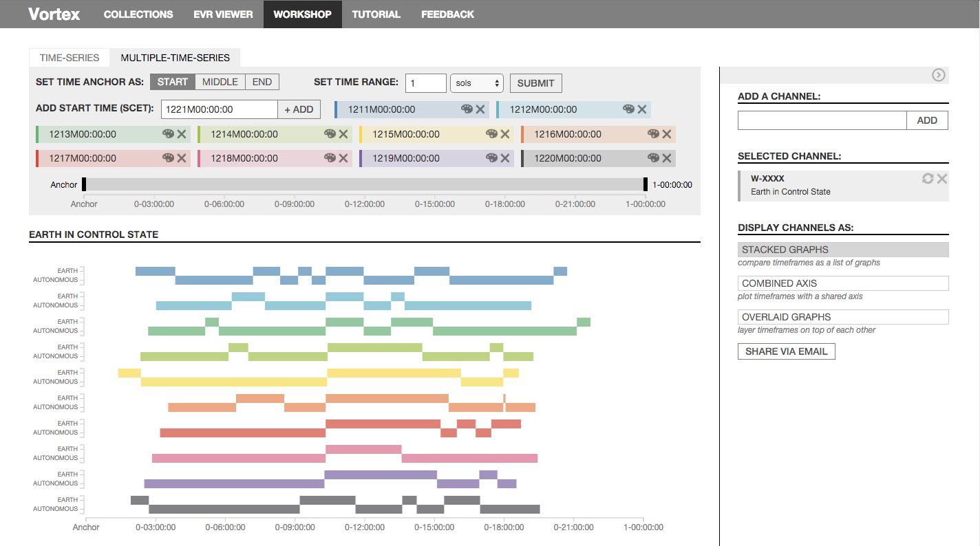980x546 pixels.
Task: Open color palette for 1211M00:00:00
Action: tap(467, 109)
